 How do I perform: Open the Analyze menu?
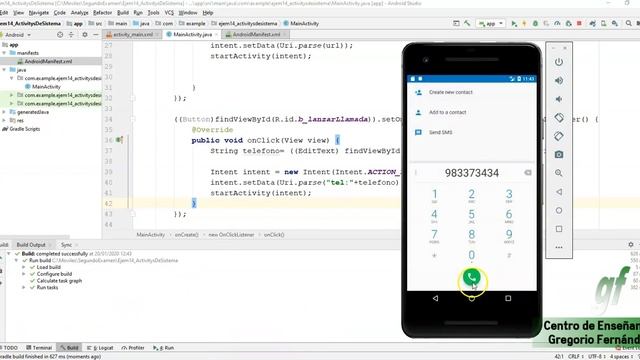click(x=79, y=13)
